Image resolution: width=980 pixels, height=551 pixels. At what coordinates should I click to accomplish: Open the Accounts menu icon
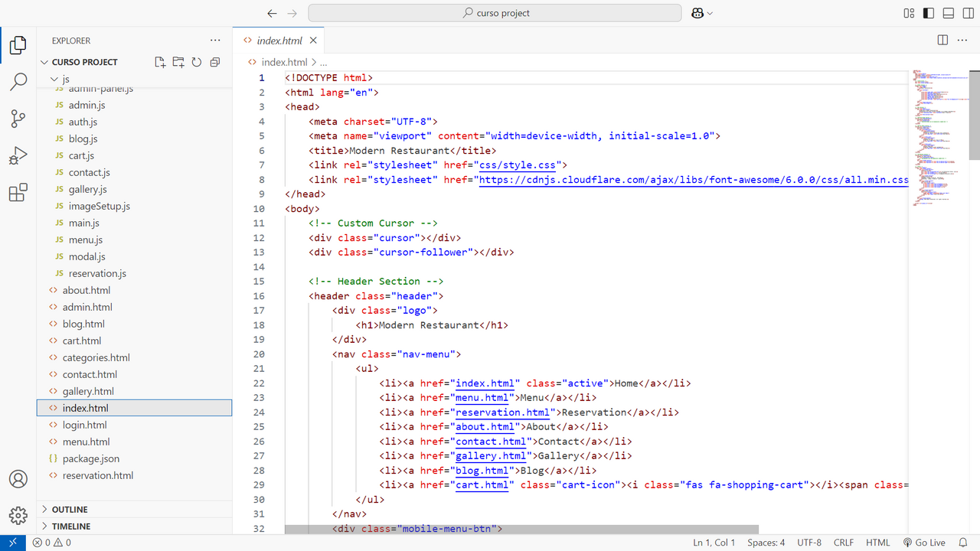coord(18,479)
